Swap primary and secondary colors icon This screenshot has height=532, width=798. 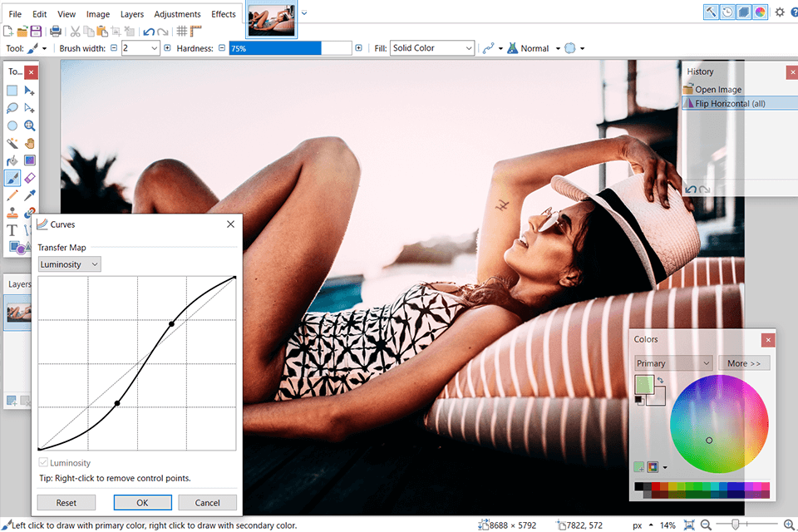click(x=660, y=380)
